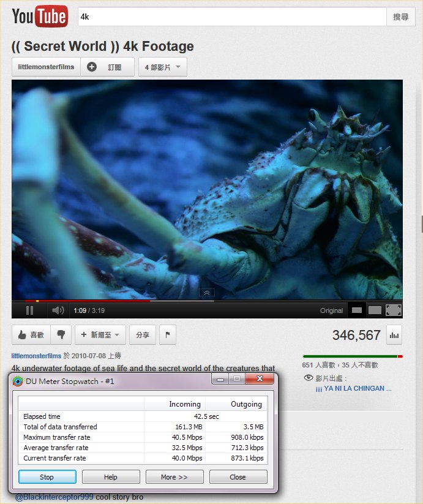Enter full screen mode

coord(394,310)
